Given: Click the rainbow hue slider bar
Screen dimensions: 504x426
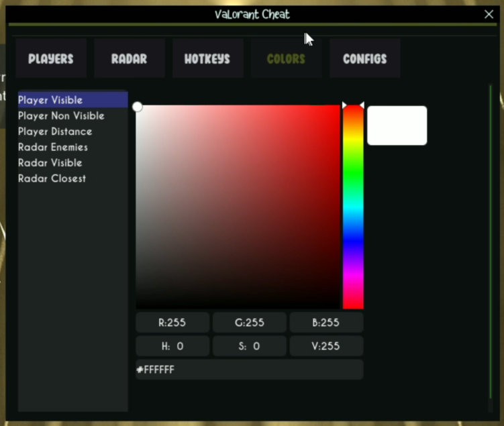Looking at the screenshot, I should pyautogui.click(x=353, y=207).
